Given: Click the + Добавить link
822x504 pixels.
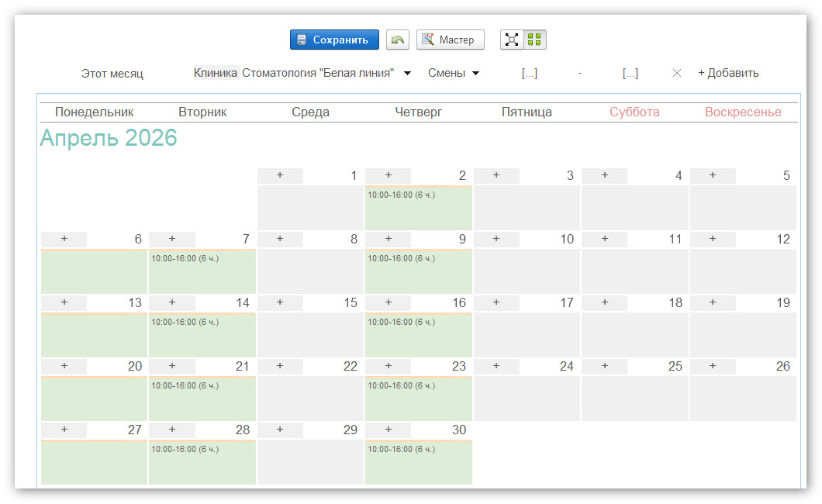Looking at the screenshot, I should click(727, 73).
